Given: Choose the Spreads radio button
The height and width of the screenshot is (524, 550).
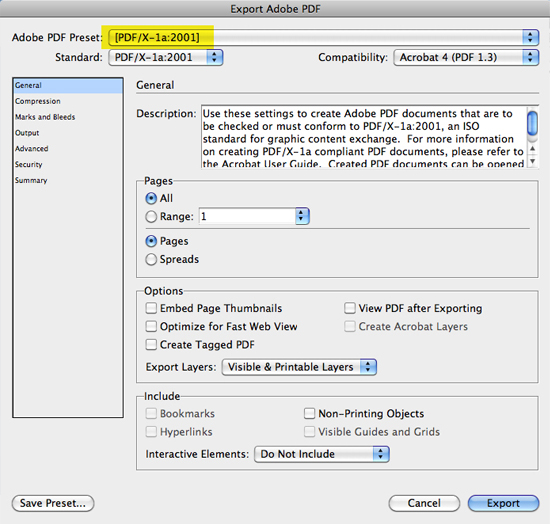Looking at the screenshot, I should [x=151, y=260].
